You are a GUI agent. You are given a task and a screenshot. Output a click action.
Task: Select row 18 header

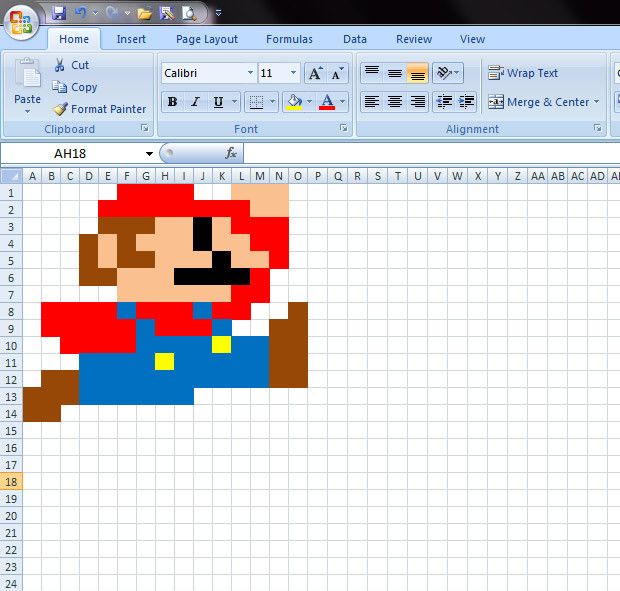(x=11, y=482)
